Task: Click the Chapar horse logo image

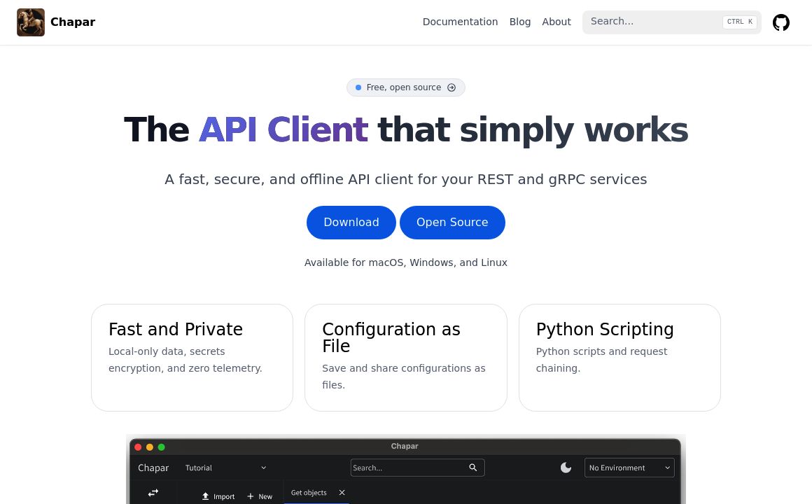Action: (x=31, y=22)
